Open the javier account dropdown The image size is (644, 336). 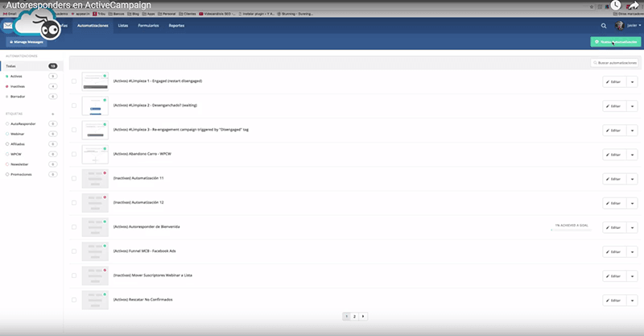point(634,26)
